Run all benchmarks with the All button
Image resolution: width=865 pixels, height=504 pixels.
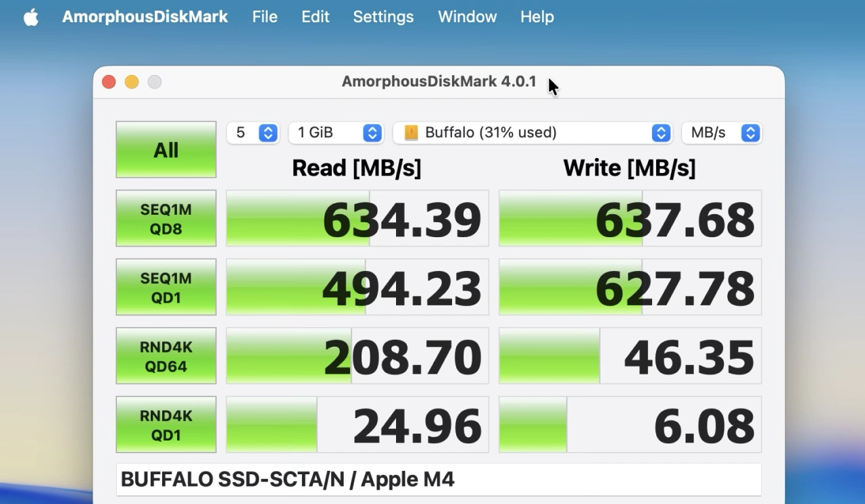tap(166, 149)
